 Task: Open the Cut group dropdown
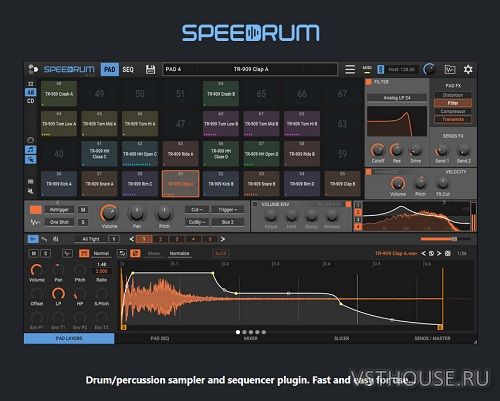coord(197,210)
